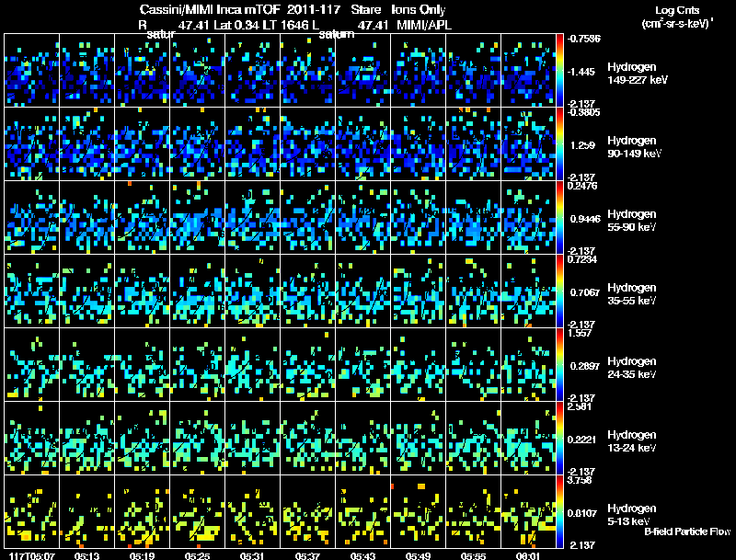Open the 5-13 keV panel at 05:25
The height and width of the screenshot is (560, 736).
click(197, 511)
